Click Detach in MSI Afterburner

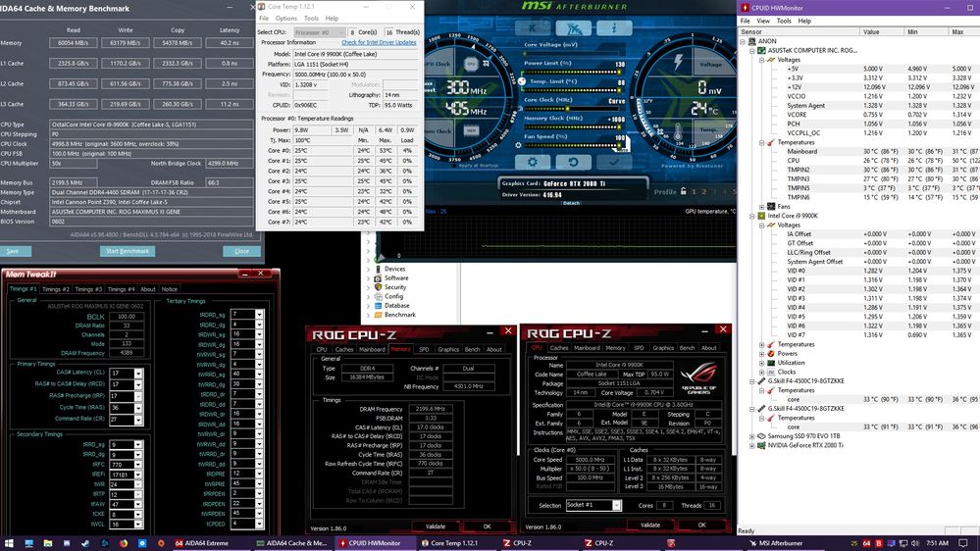pos(571,203)
